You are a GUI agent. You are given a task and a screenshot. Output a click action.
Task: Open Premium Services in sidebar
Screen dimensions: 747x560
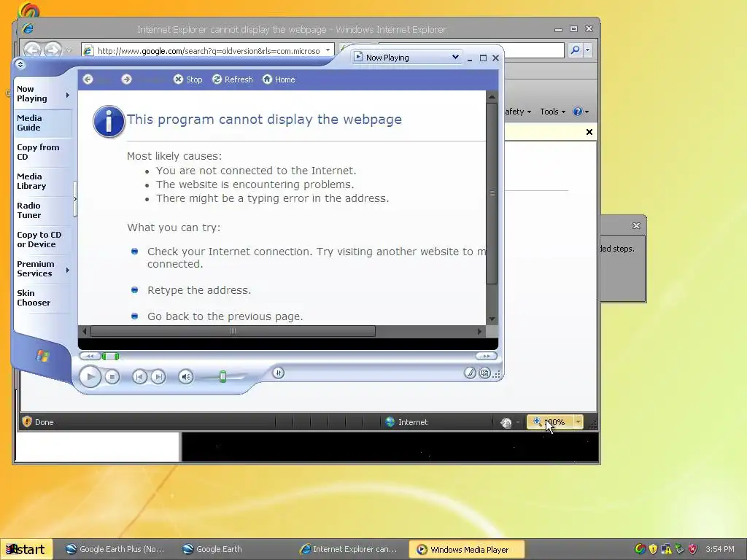coord(35,268)
